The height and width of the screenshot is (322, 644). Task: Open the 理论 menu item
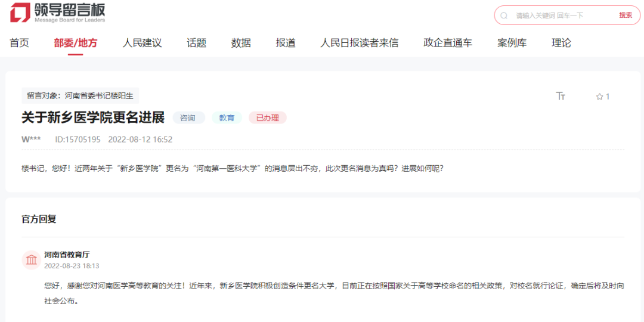click(562, 43)
